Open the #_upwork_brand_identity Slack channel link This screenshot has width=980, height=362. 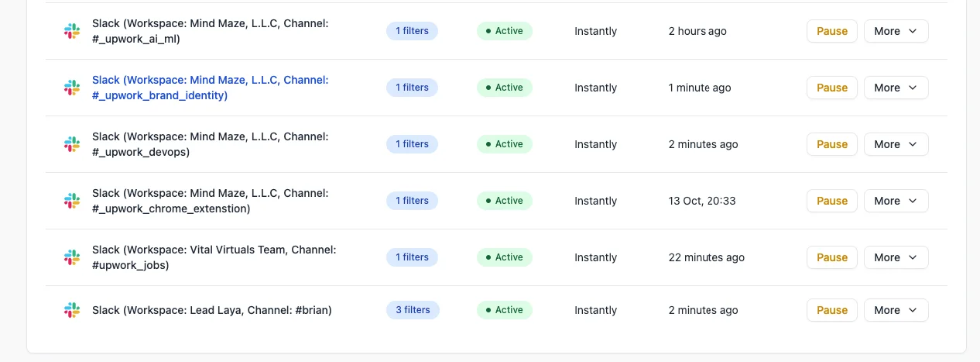click(210, 88)
